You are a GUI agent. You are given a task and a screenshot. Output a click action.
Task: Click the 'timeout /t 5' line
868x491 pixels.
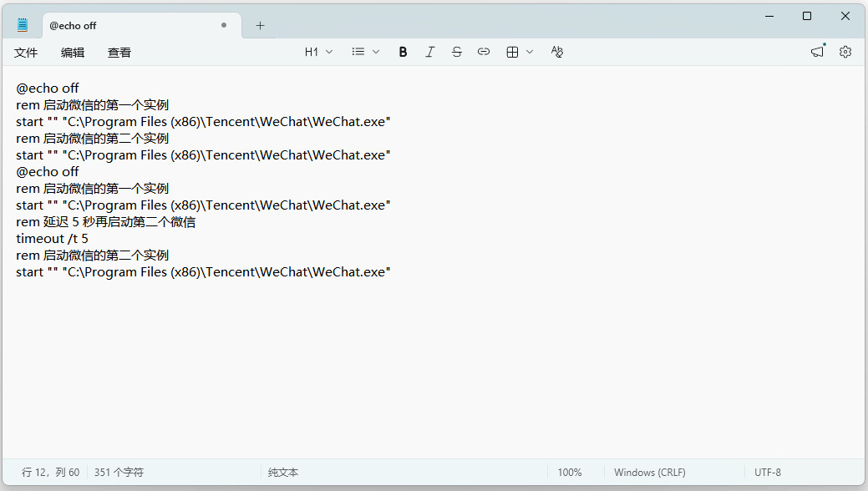point(52,239)
